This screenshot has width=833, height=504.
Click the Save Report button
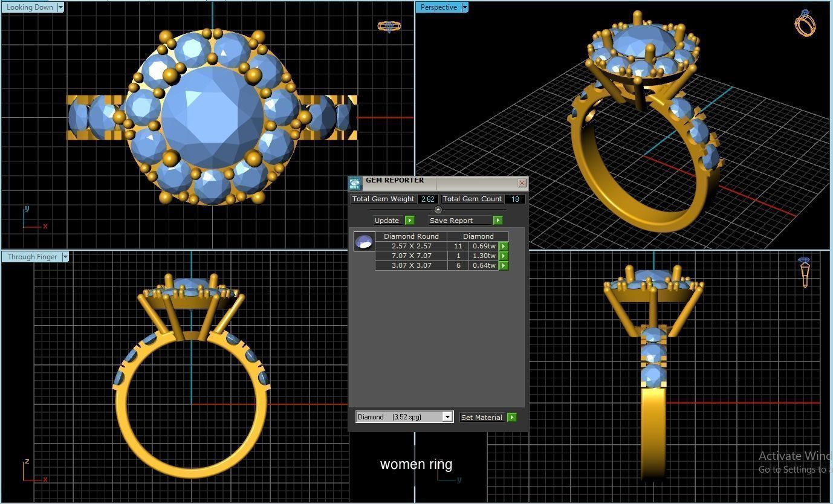(460, 220)
